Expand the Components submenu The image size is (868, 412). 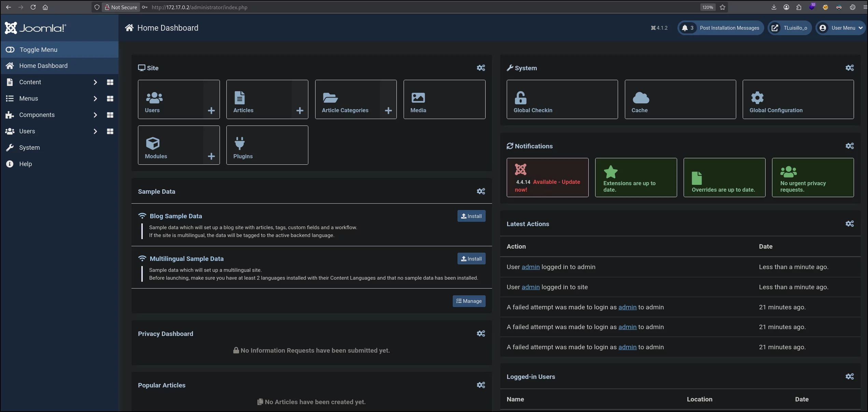pyautogui.click(x=95, y=115)
